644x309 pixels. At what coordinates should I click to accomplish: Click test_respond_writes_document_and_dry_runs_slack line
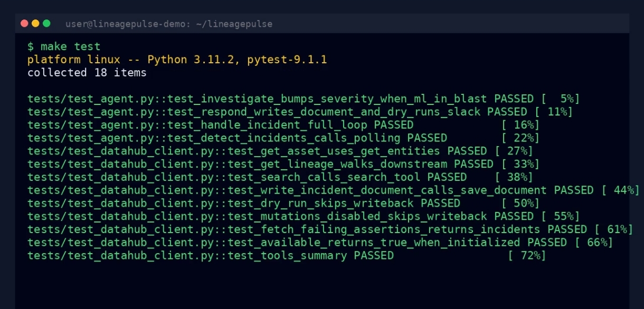click(300, 112)
